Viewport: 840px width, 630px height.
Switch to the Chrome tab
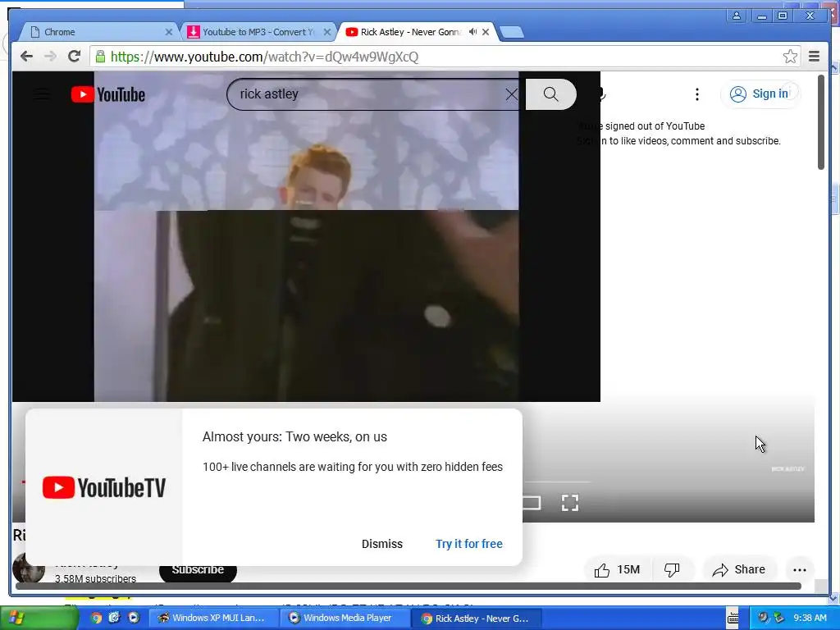(x=99, y=32)
